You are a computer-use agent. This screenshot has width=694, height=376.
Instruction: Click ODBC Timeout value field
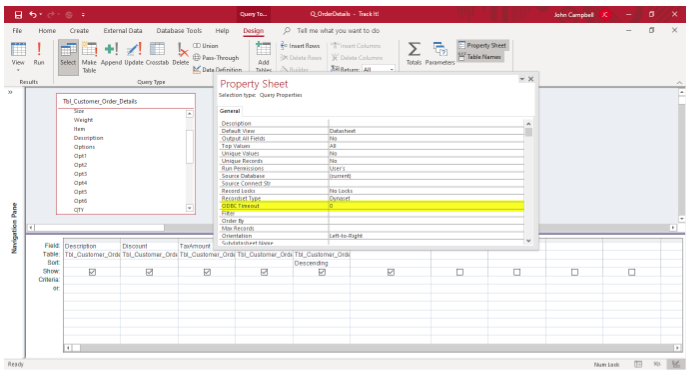pos(426,206)
